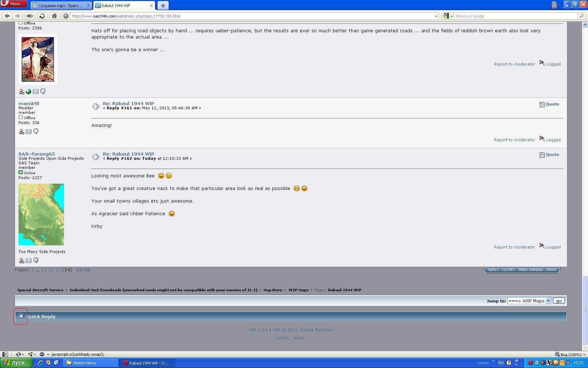Expand the Quick Reply section

click(x=21, y=316)
